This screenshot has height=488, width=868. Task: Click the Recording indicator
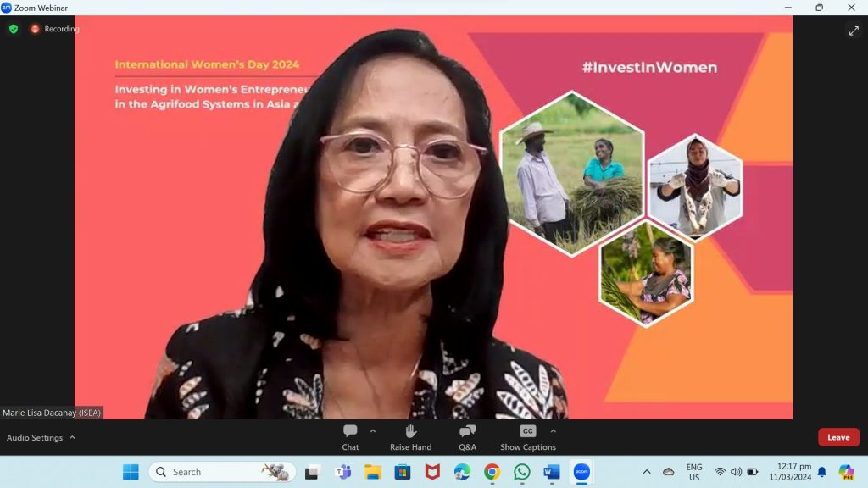tap(55, 29)
